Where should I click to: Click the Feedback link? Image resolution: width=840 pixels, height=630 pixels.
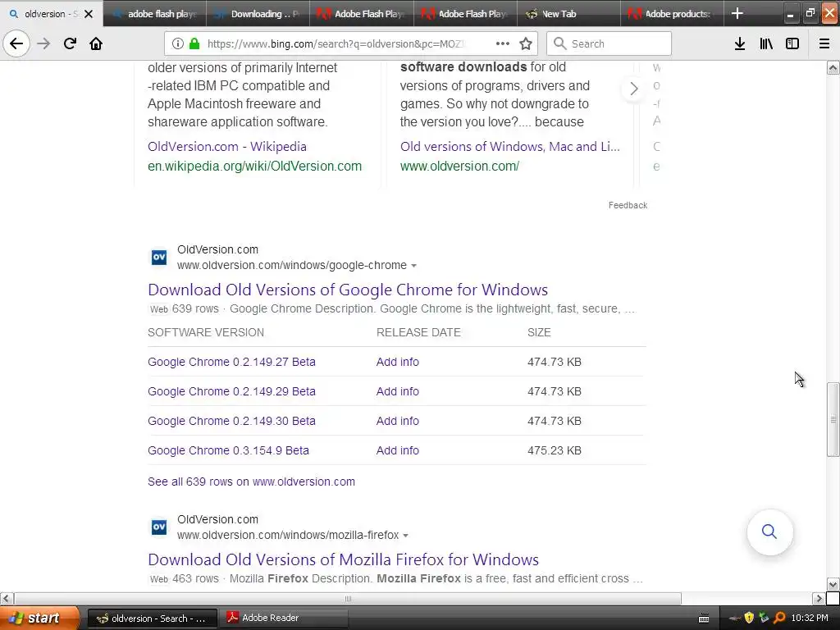(628, 205)
